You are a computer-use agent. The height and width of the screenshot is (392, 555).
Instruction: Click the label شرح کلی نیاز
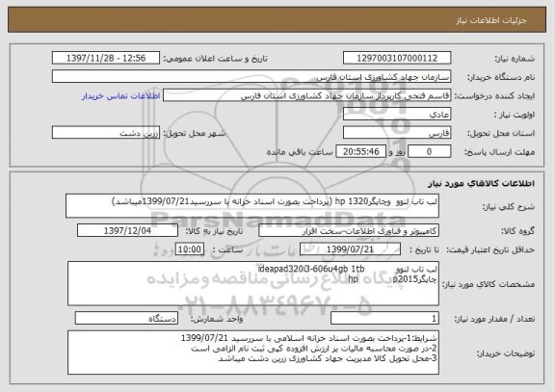point(509,206)
